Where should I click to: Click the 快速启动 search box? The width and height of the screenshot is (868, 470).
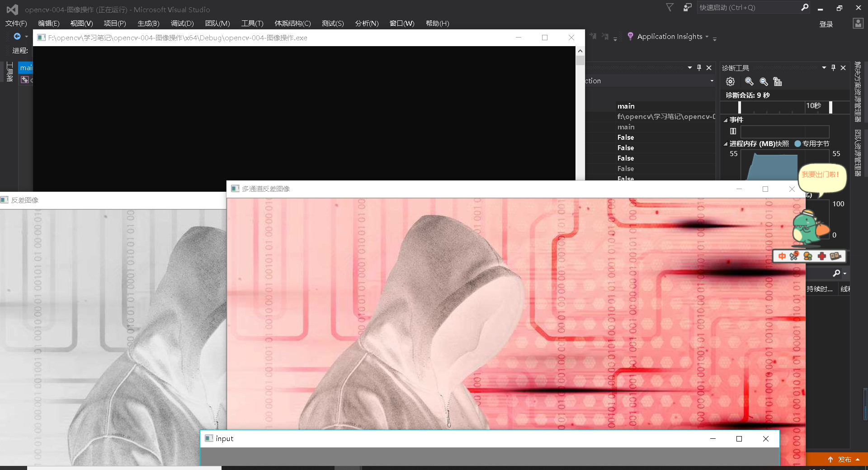[750, 7]
